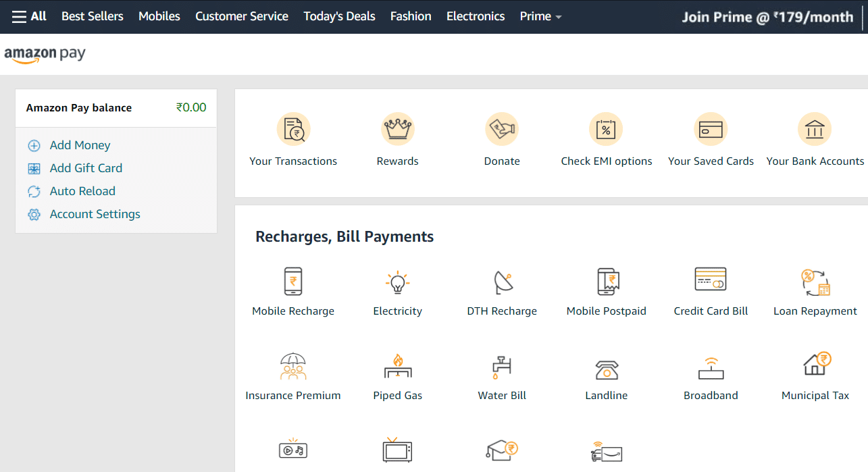This screenshot has height=472, width=868.
Task: Open Your Bank Accounts icon
Action: [x=815, y=129]
